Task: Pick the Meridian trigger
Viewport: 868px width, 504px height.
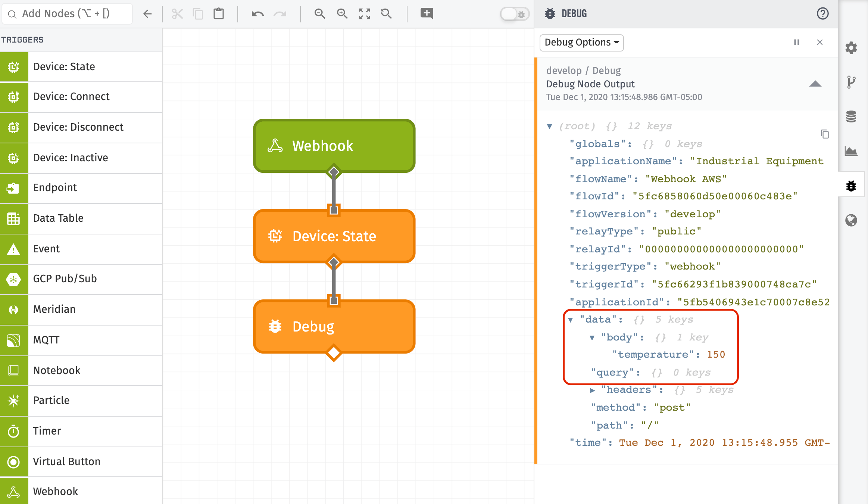Action: 81,309
